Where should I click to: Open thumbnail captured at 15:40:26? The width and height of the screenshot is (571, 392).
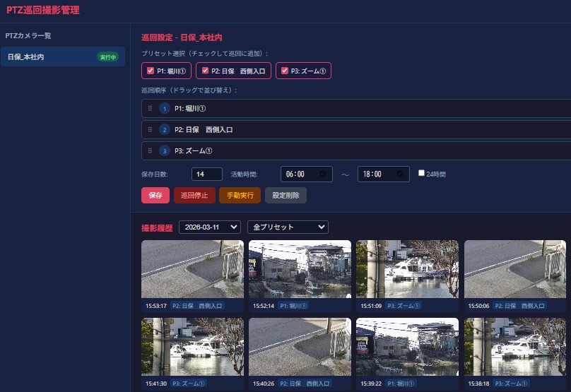pos(300,347)
